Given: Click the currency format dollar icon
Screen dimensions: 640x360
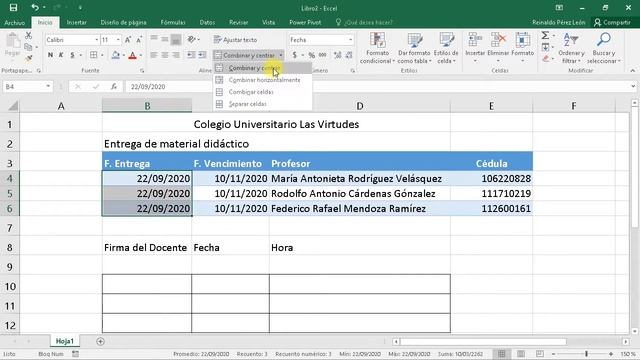Looking at the screenshot, I should (x=295, y=55).
